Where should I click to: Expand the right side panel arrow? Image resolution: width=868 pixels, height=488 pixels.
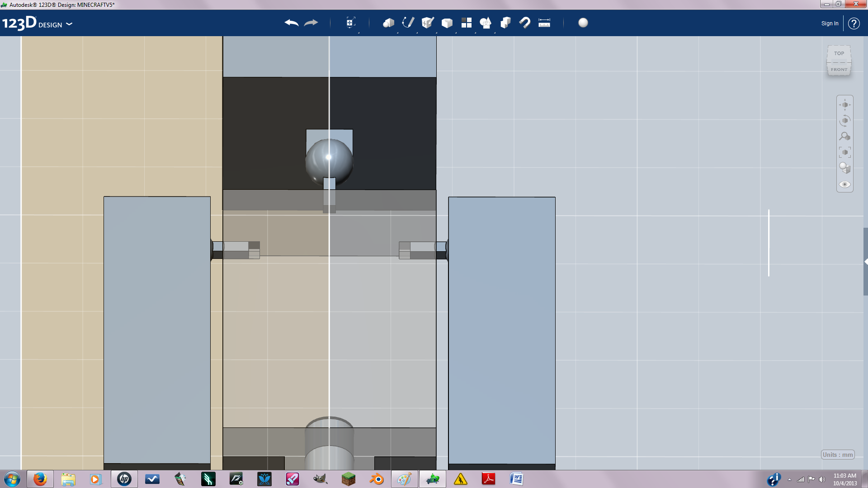tap(866, 262)
